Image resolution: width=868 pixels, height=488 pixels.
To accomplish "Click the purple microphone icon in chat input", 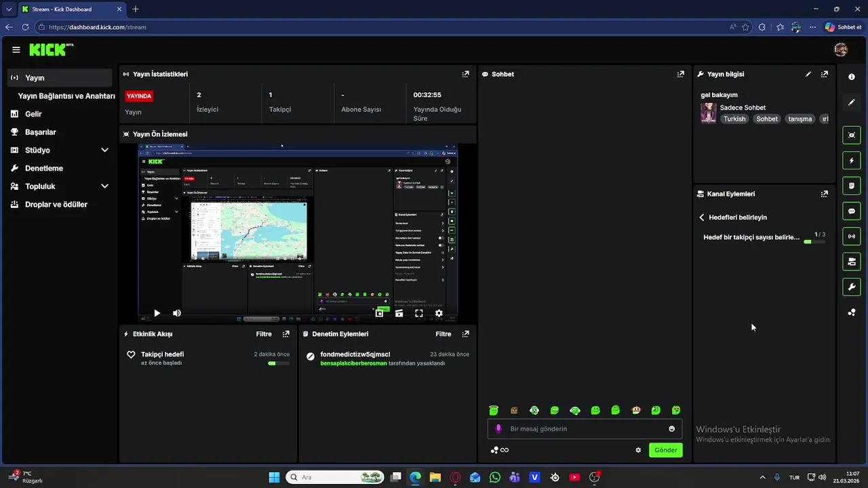I will pos(498,429).
